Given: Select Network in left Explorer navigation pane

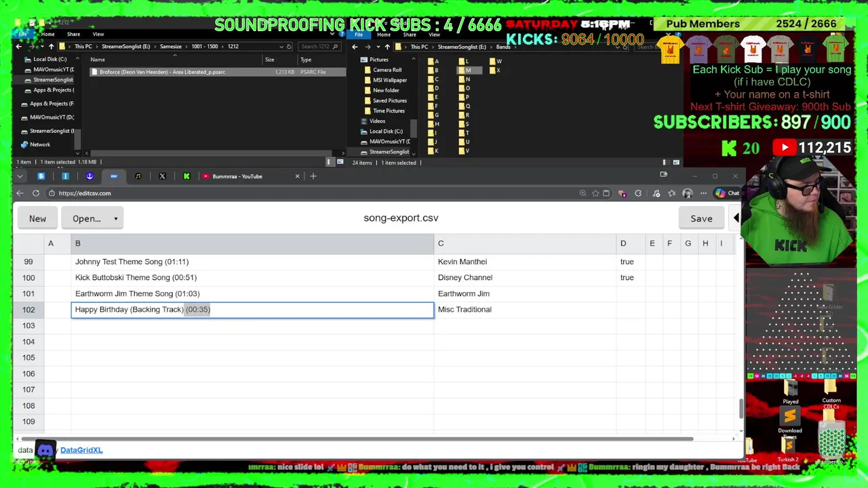Looking at the screenshot, I should tap(40, 144).
